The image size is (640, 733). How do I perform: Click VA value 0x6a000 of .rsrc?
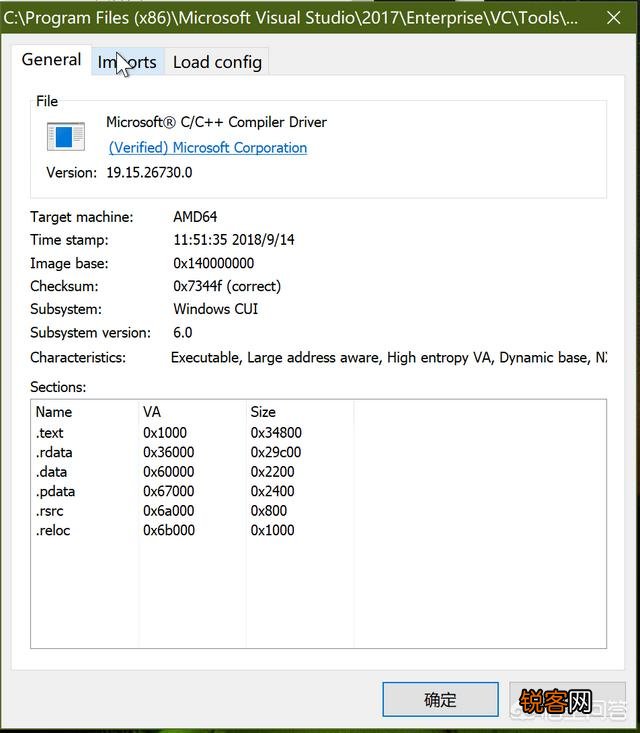tap(168, 510)
